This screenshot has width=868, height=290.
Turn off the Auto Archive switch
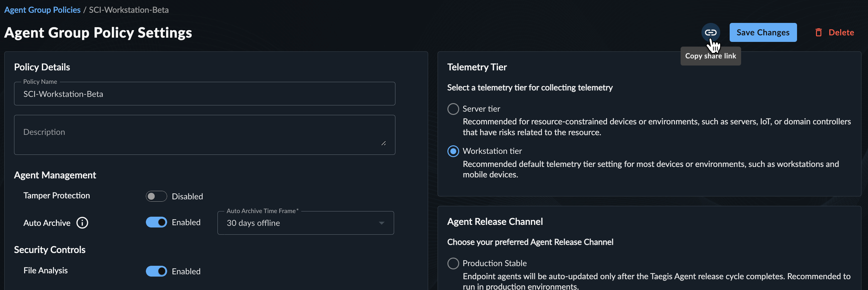tap(156, 222)
